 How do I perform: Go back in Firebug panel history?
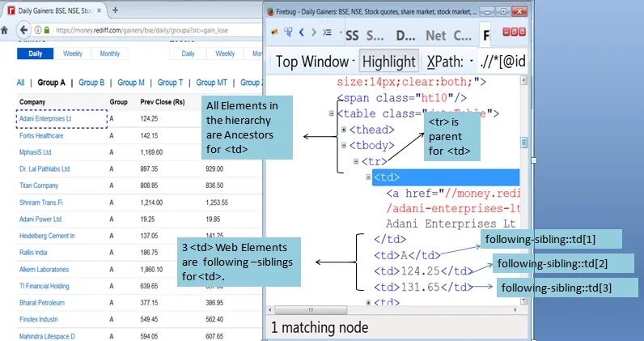[302, 32]
